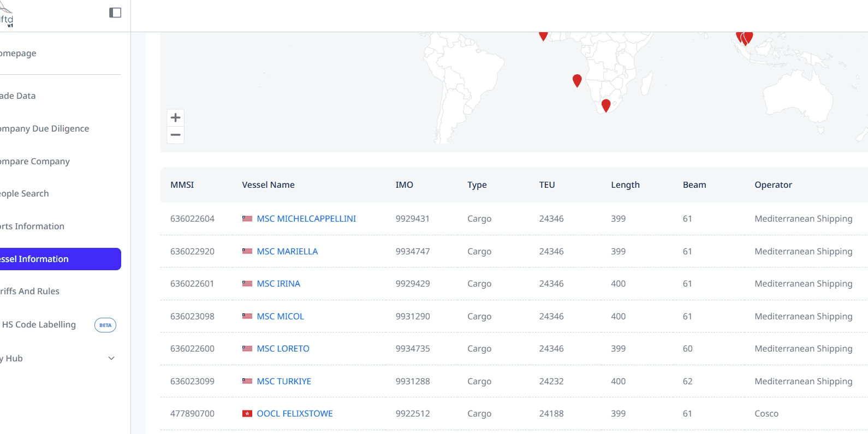Open MSC MARIELLA vessel link

click(x=287, y=251)
